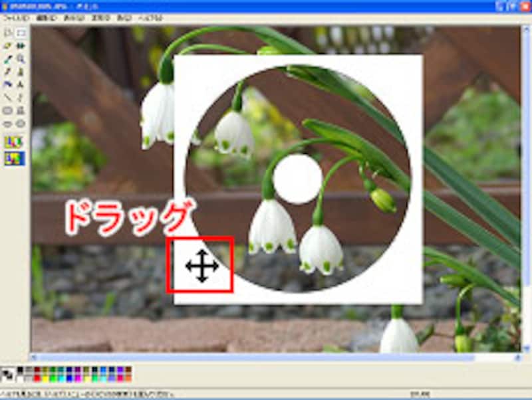Open the Image menu

click(101, 18)
